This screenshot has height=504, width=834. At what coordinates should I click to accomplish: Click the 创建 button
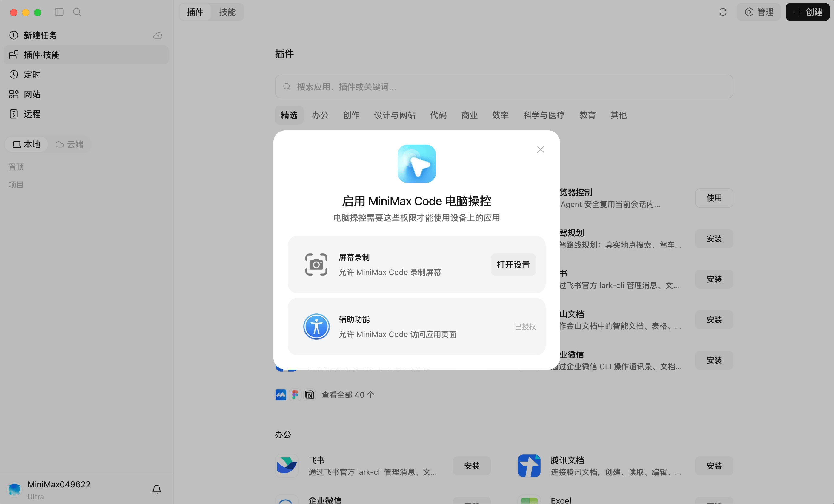coord(807,12)
